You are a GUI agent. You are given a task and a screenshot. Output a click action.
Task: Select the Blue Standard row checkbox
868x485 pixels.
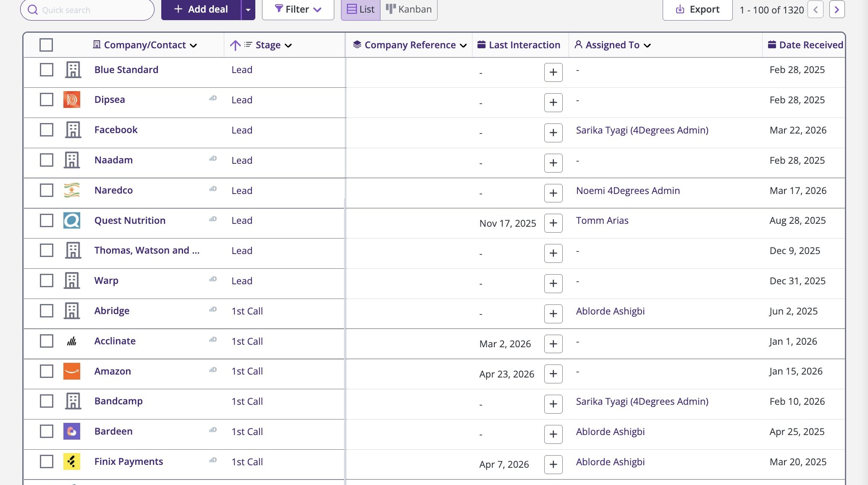(46, 70)
